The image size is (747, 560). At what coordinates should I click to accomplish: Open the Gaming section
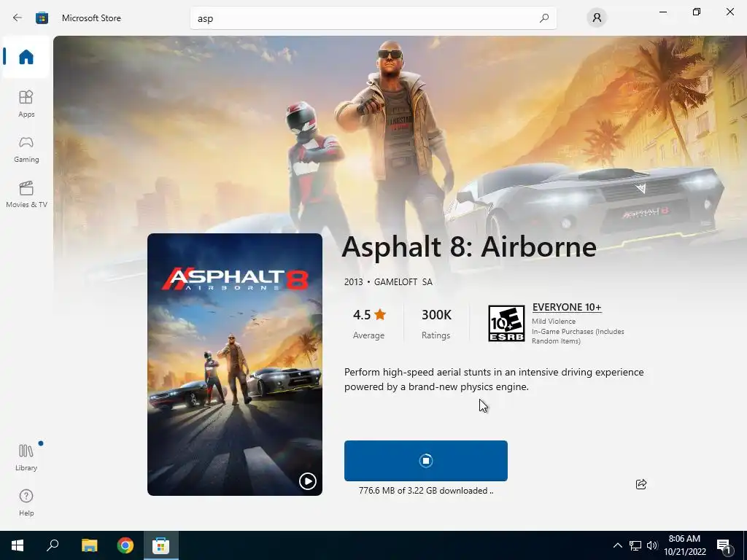[26, 149]
